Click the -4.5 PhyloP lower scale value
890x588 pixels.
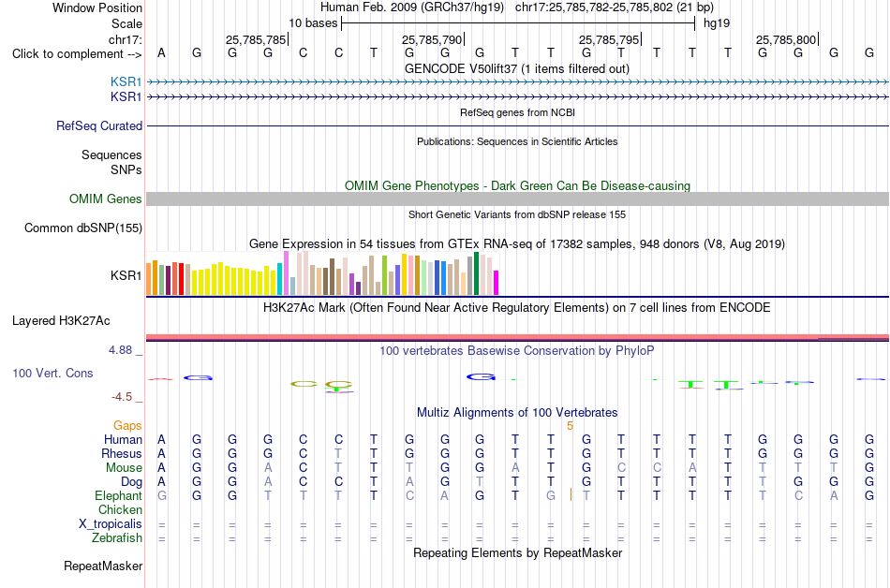tap(122, 397)
